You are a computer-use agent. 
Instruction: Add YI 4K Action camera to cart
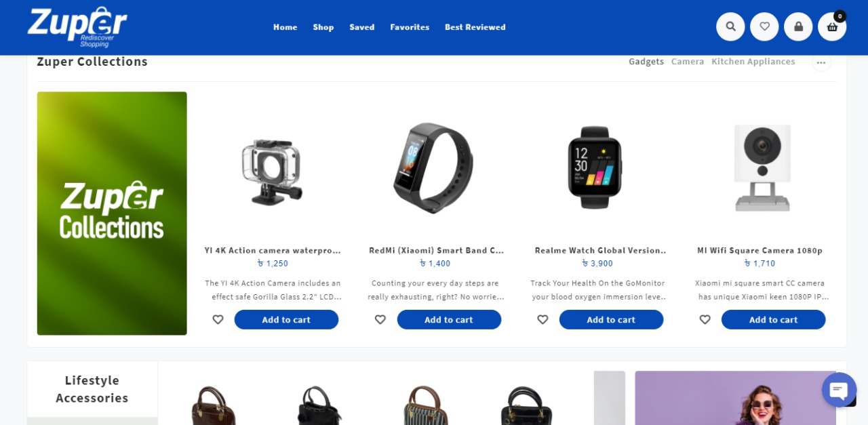[286, 319]
